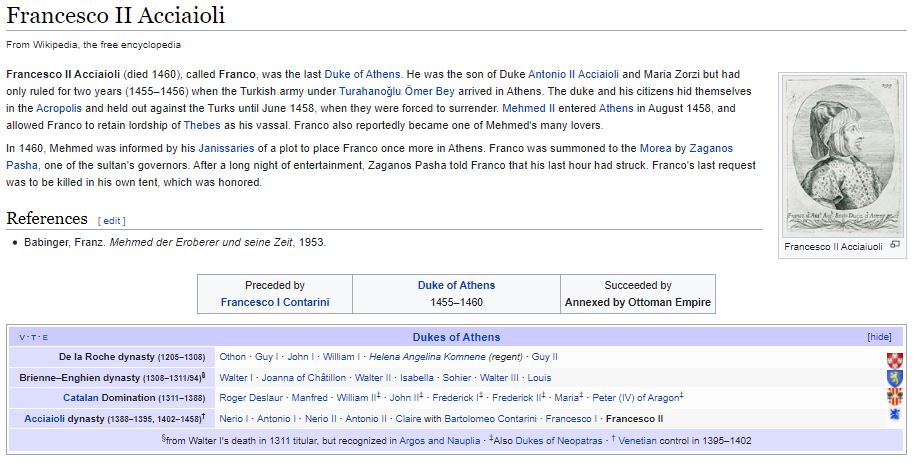
Task: Open the Helena Angelina Komnene link
Action: [x=427, y=356]
